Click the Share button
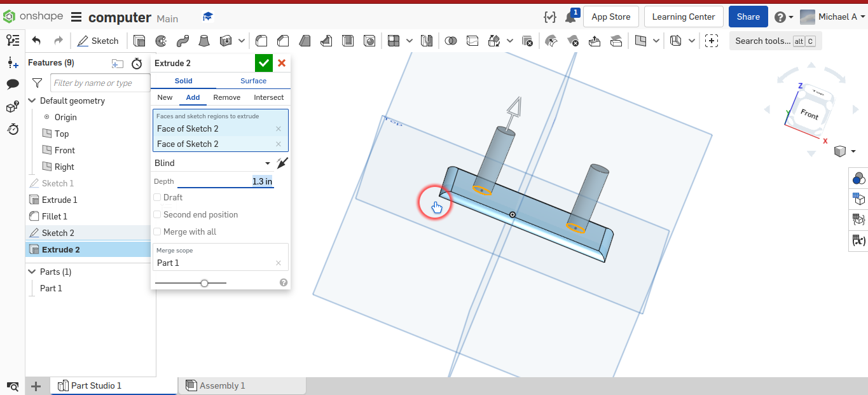This screenshot has height=395, width=868. coord(748,17)
